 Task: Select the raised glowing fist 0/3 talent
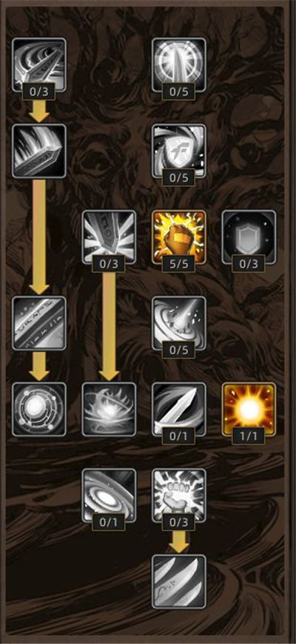click(179, 495)
